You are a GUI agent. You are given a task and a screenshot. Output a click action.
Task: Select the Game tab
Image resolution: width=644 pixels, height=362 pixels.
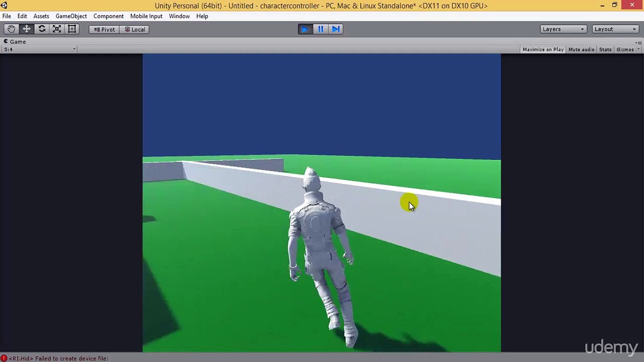point(15,42)
